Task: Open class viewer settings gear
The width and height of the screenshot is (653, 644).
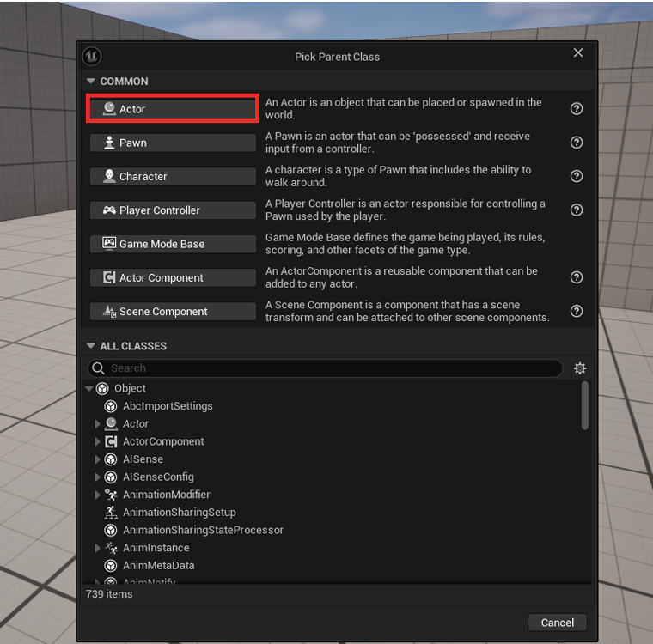Action: point(580,368)
